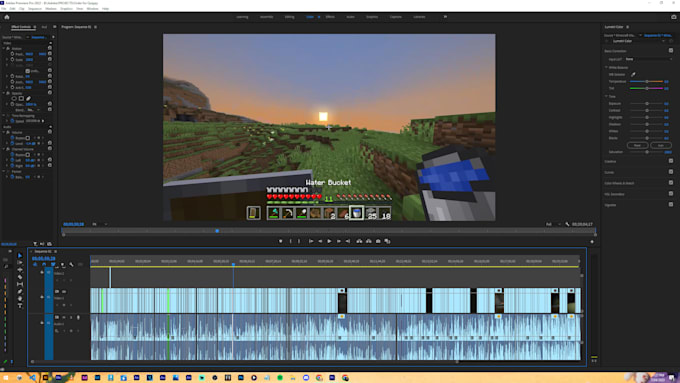Collapse the White Balance section

tap(606, 67)
